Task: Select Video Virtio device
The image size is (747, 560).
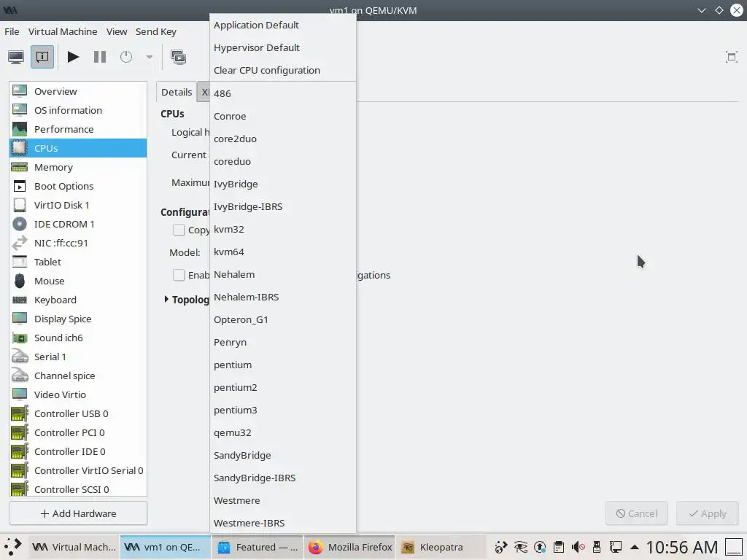Action: tap(78, 394)
